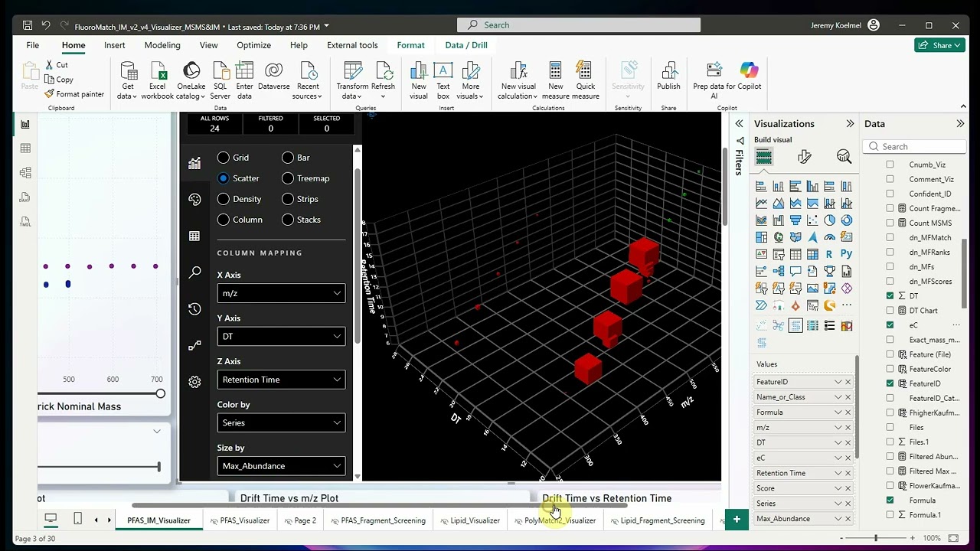Click the Save icon in title bar
This screenshot has width=980, height=551.
(x=28, y=25)
